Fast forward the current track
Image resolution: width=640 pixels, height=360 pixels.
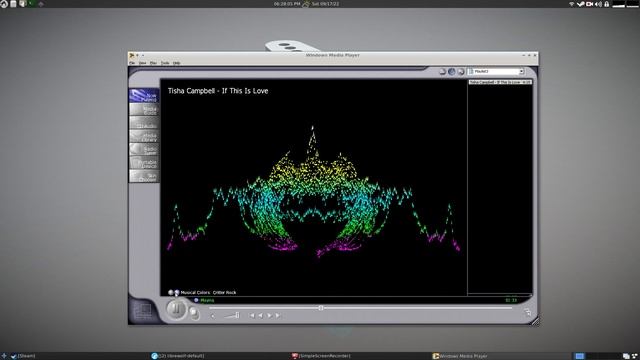coord(269,316)
